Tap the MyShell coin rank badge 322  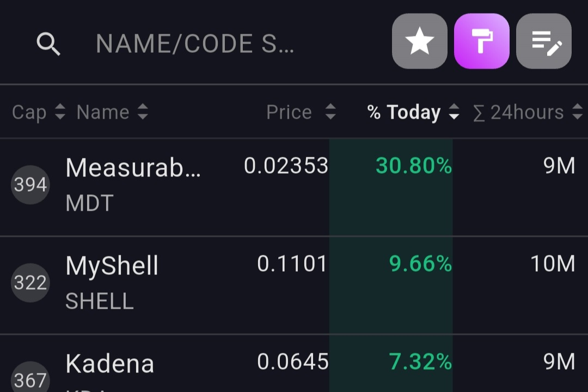point(30,283)
